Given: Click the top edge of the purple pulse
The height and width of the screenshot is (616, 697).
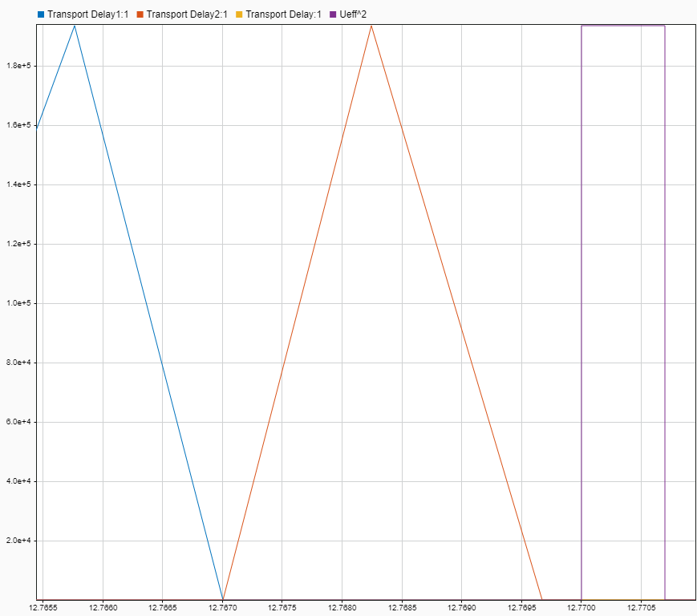Looking at the screenshot, I should (x=623, y=26).
